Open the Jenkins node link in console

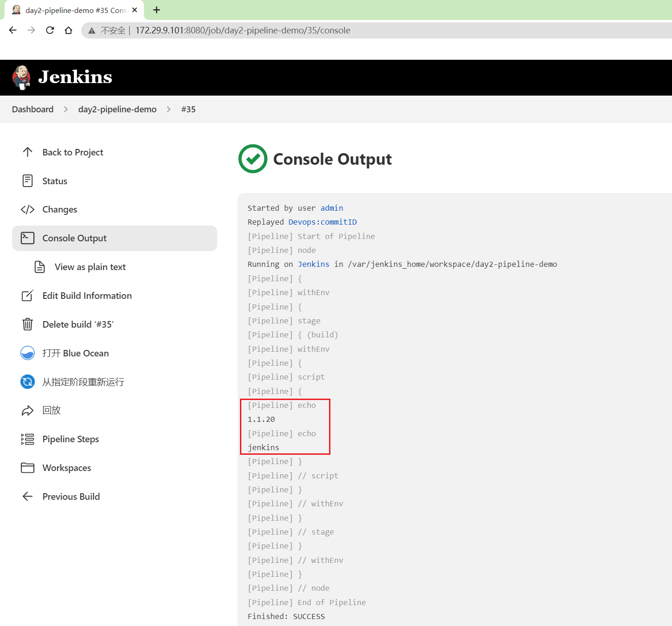[313, 264]
